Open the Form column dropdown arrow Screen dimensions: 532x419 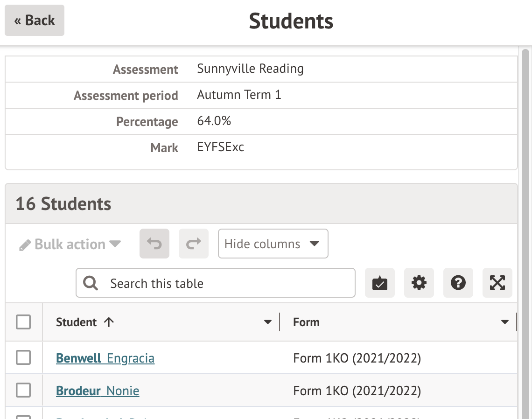click(504, 322)
